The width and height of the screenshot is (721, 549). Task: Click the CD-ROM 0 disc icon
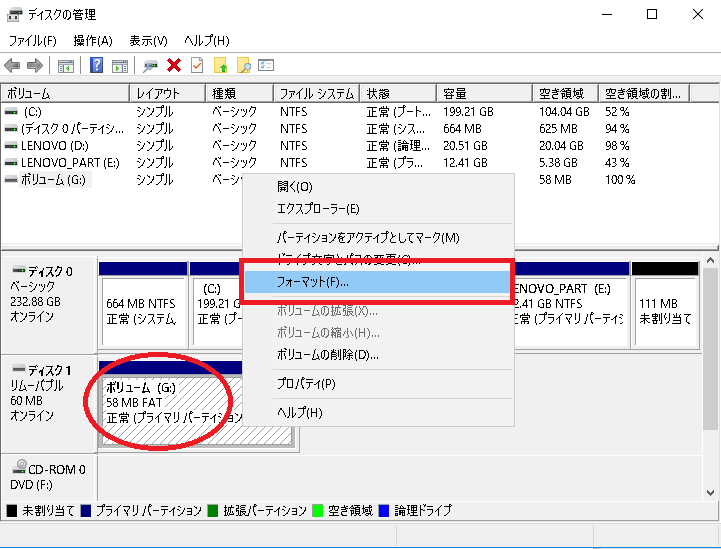click(19, 466)
